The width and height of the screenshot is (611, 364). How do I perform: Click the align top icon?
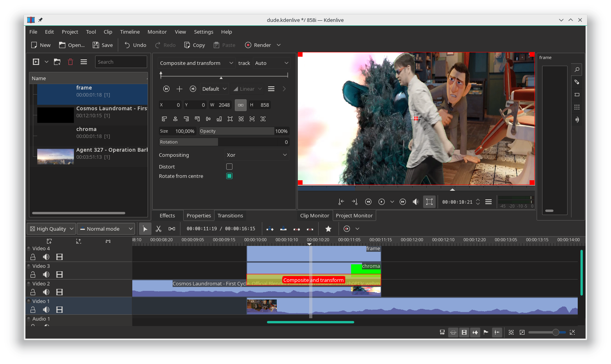[197, 119]
